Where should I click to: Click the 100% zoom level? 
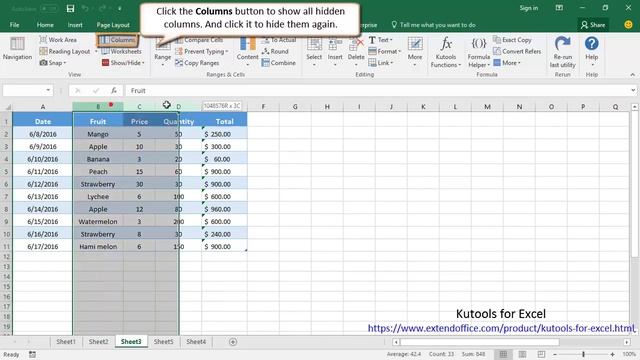[x=629, y=354]
